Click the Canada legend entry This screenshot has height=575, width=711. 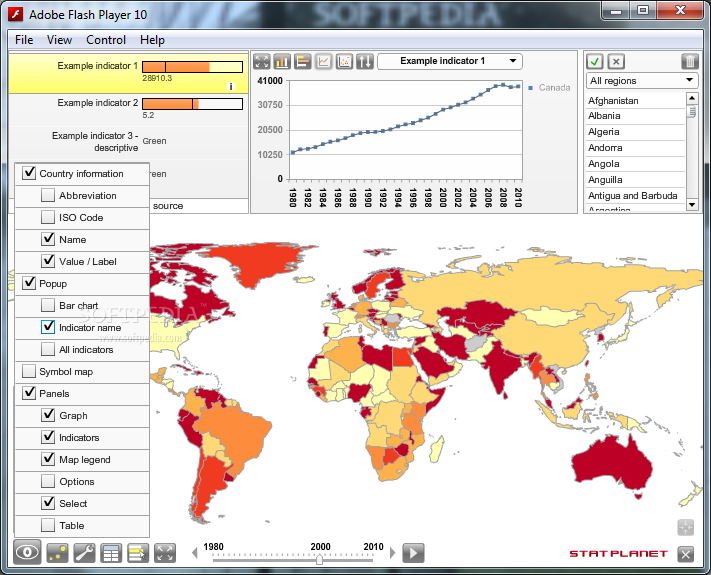(x=549, y=88)
